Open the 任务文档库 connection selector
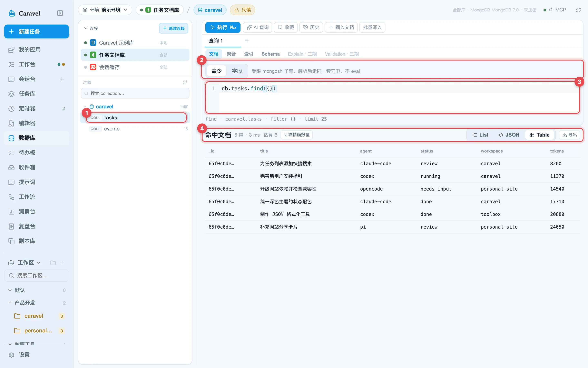 click(160, 10)
